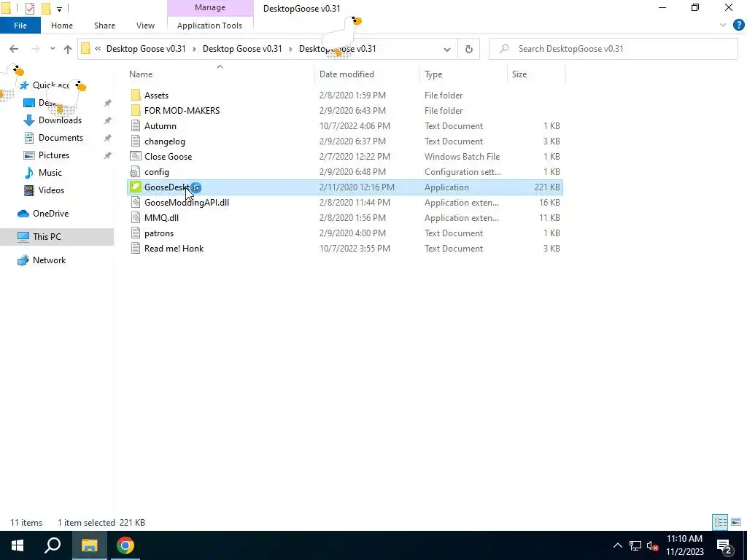Click the GooseDesktop application icon

pyautogui.click(x=136, y=187)
